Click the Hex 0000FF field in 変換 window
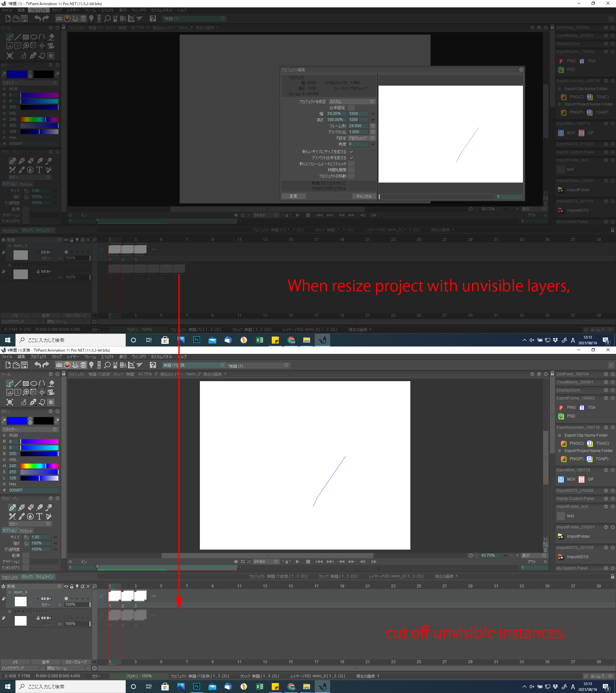 33,490
